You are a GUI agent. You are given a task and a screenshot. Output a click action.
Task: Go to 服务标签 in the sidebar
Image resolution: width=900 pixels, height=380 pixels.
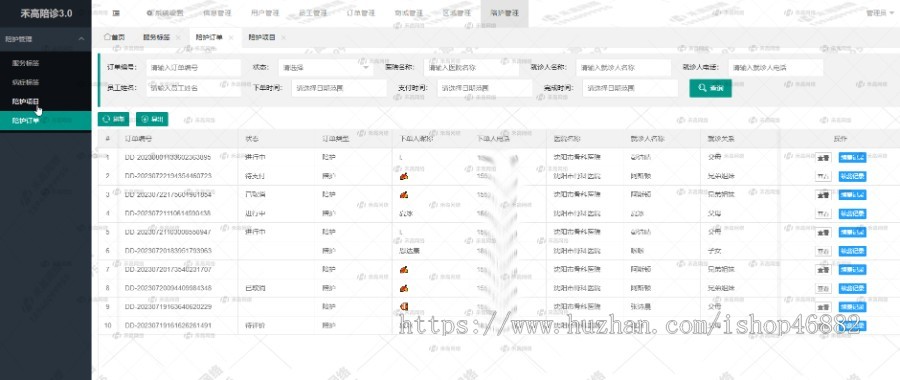pyautogui.click(x=25, y=63)
